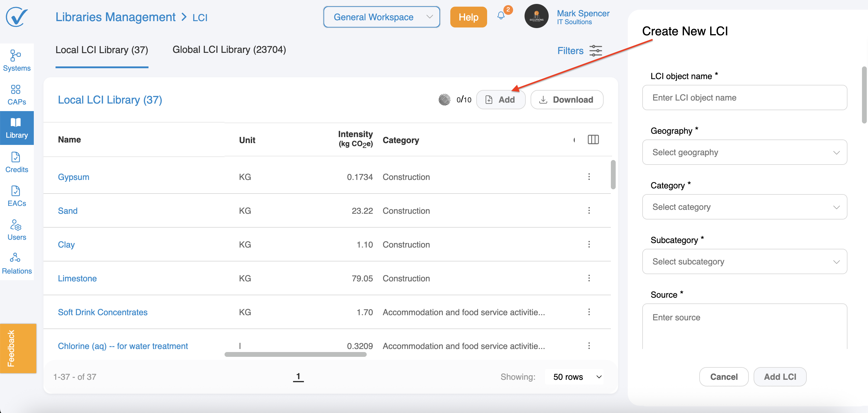
Task: Click the Enter source text area
Action: click(x=744, y=326)
